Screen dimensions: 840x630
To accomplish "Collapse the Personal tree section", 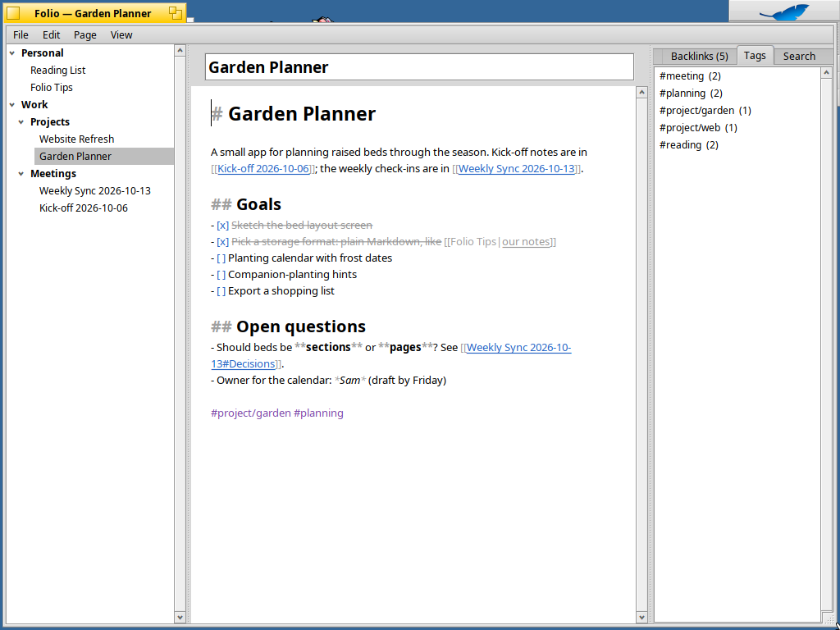I will (12, 53).
